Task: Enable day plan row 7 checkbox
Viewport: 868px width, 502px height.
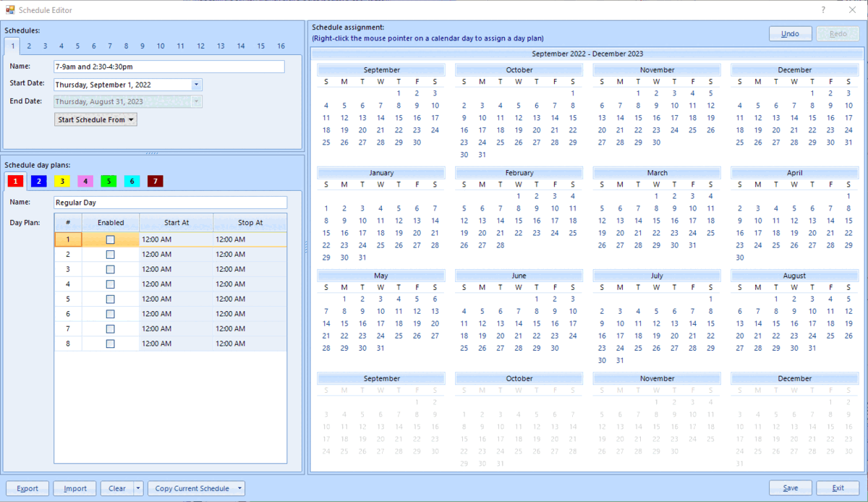Action: (x=110, y=328)
